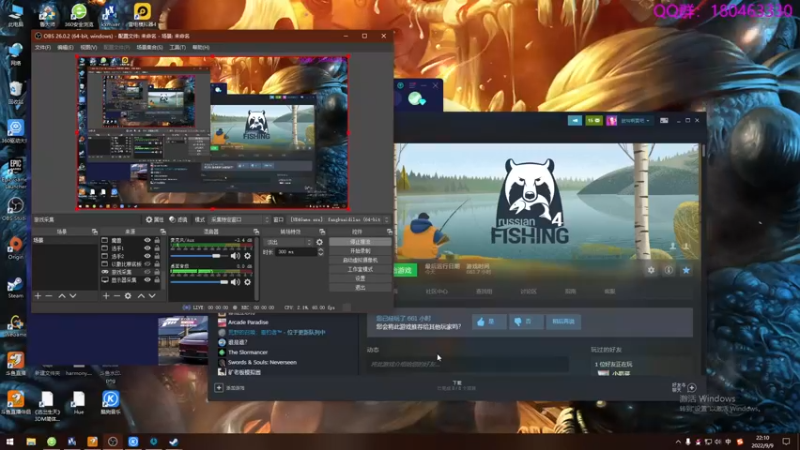Click 启动虚拟摄像机 virtual camera button

click(360, 260)
